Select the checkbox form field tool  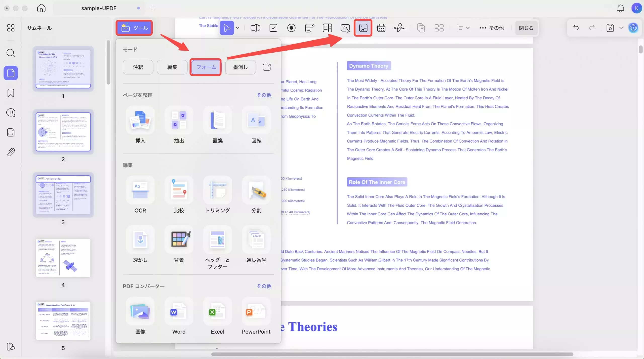273,28
